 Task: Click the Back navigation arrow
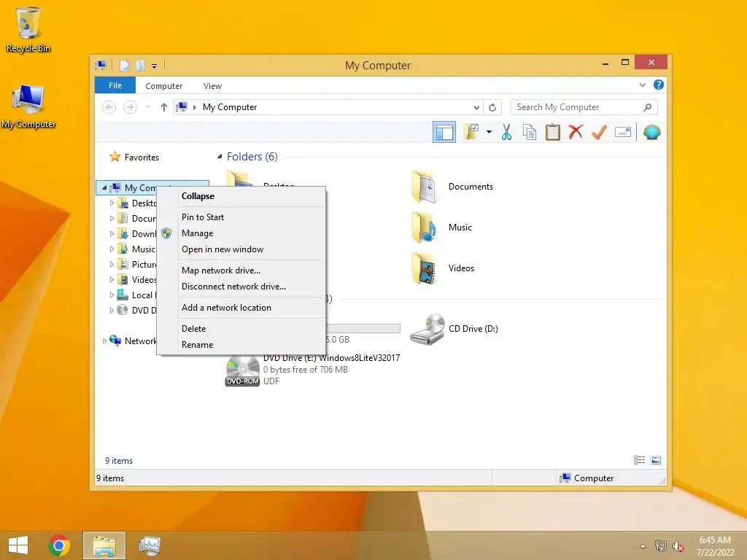[x=109, y=107]
